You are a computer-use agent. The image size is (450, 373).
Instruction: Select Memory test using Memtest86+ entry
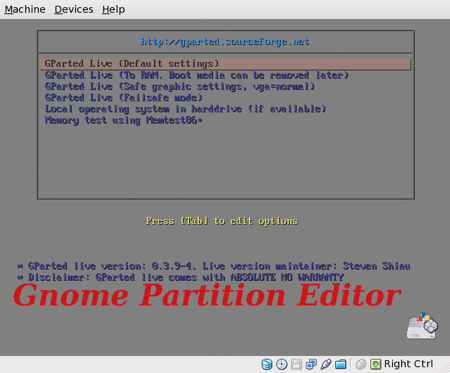point(124,120)
